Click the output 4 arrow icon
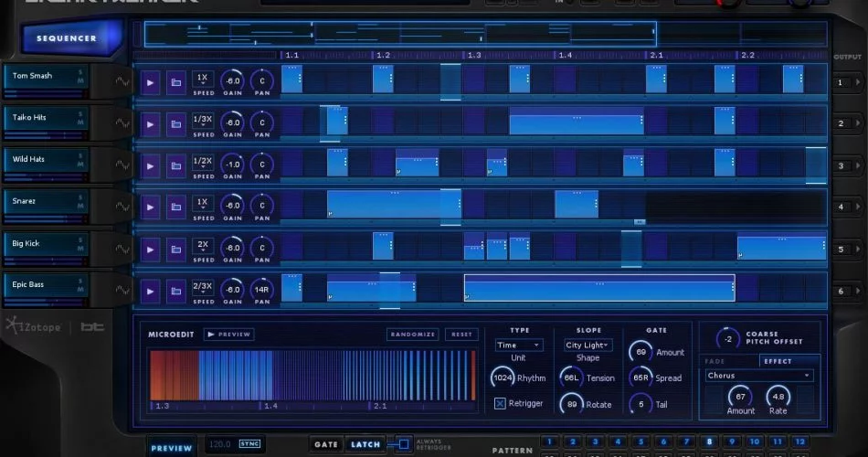This screenshot has height=457, width=868. pyautogui.click(x=858, y=207)
